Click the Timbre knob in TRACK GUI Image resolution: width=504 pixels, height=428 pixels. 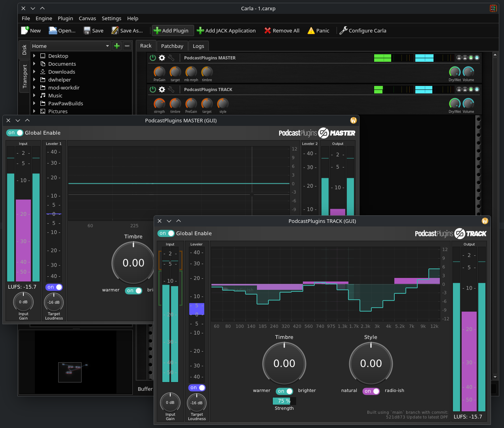point(284,363)
